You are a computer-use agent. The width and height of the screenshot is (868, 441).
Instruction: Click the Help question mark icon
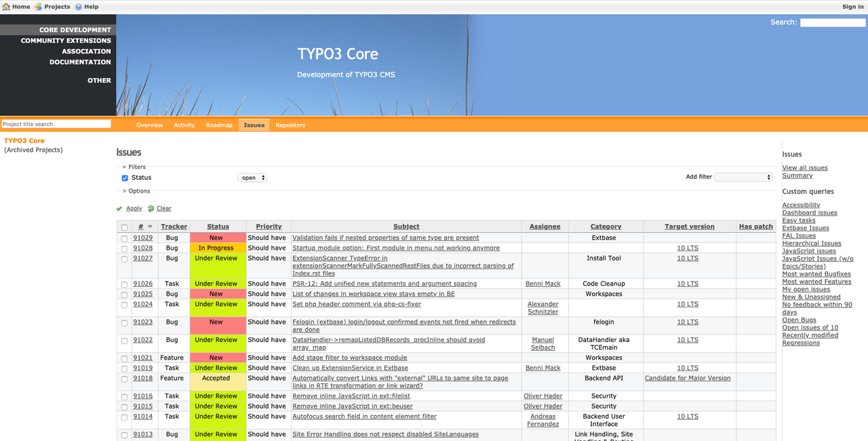79,7
